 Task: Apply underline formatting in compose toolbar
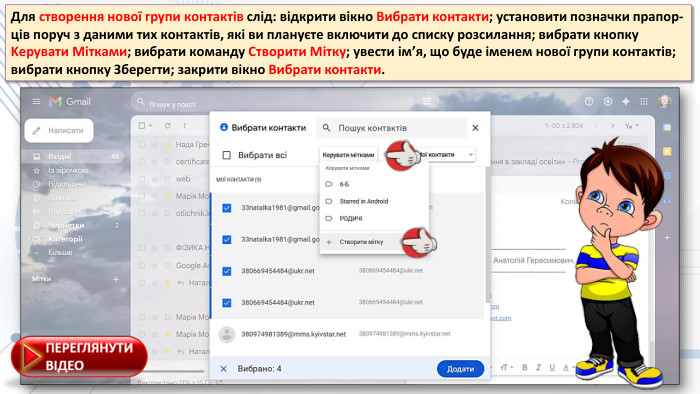pos(552,368)
